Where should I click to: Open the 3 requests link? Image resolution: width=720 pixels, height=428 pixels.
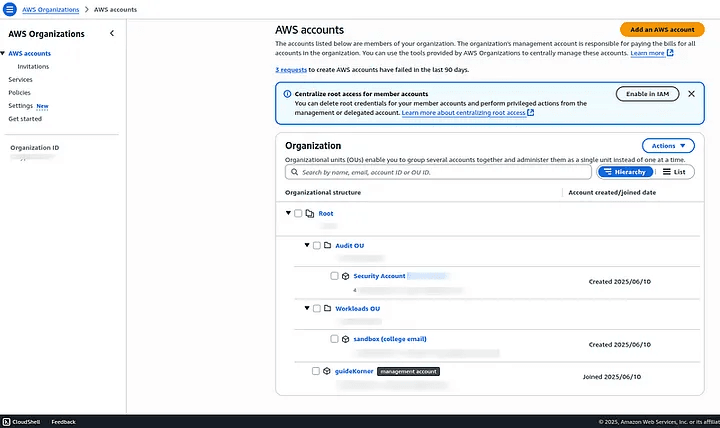click(291, 70)
